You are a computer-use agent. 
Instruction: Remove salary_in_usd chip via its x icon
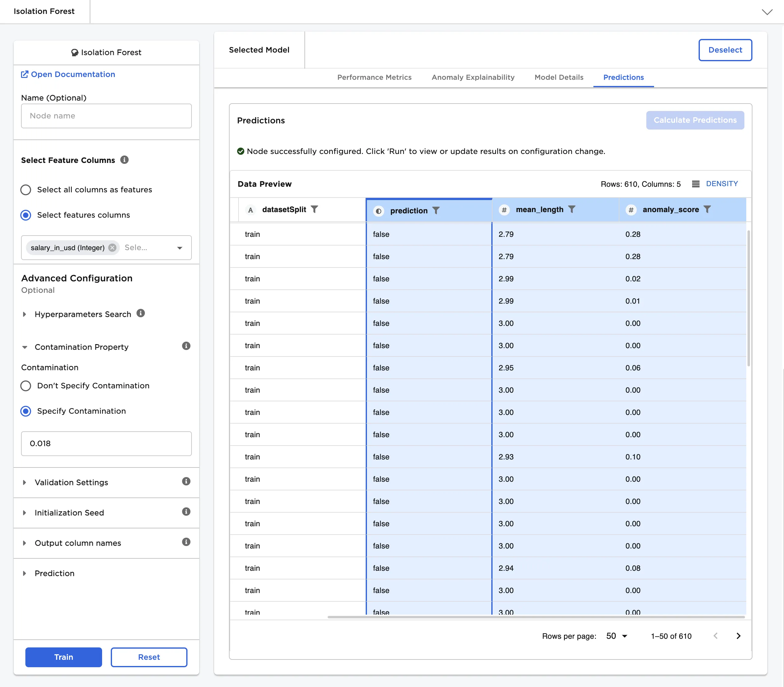(112, 248)
